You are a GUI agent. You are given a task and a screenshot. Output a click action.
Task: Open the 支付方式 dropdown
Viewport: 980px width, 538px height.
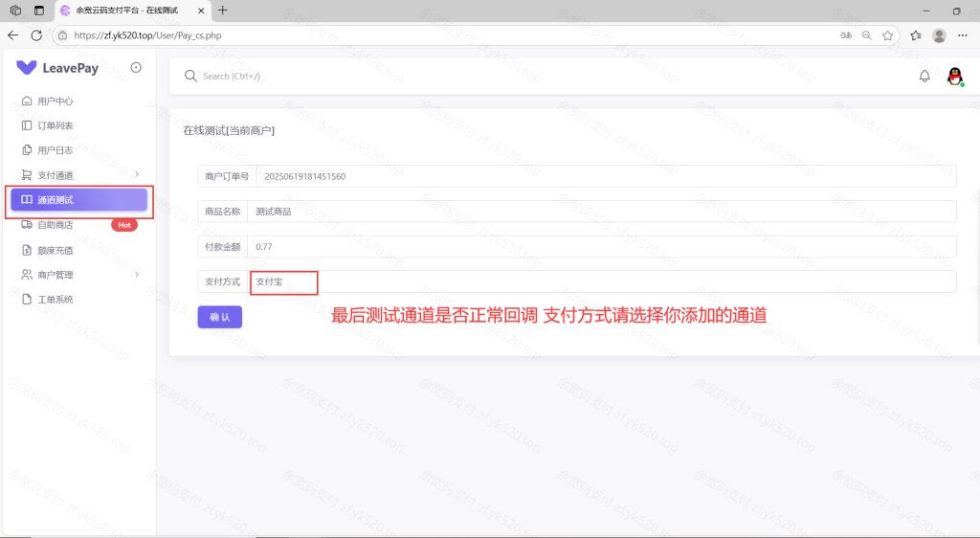coord(601,281)
